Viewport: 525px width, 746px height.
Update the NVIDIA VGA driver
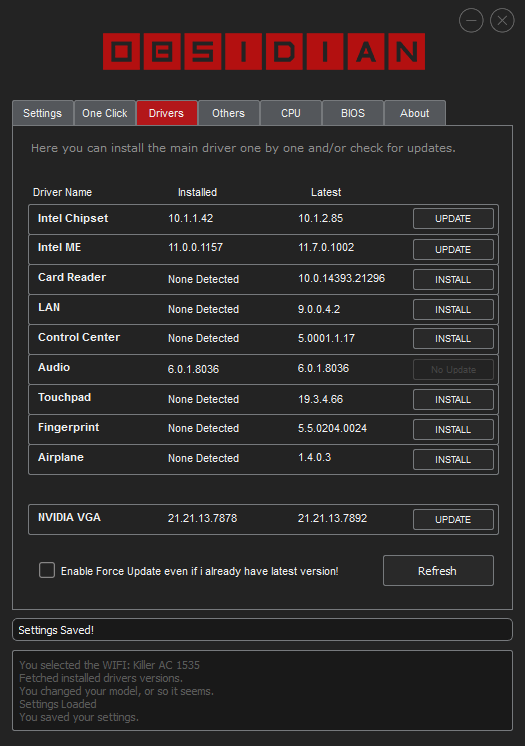tap(453, 520)
